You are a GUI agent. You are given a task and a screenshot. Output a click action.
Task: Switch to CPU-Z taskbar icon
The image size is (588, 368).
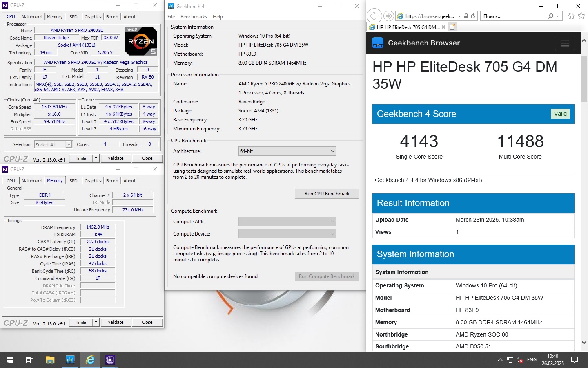110,360
